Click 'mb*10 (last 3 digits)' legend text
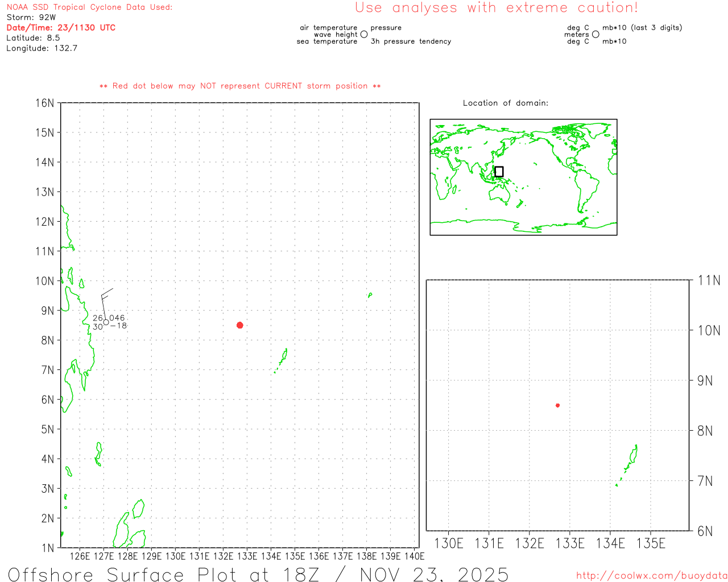The width and height of the screenshot is (728, 582). [x=642, y=28]
